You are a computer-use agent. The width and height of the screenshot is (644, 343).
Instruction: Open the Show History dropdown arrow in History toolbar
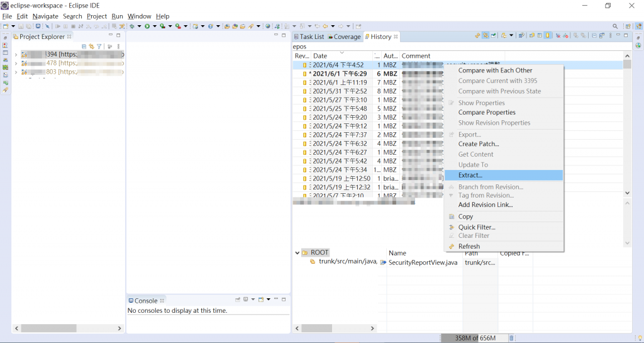[511, 36]
